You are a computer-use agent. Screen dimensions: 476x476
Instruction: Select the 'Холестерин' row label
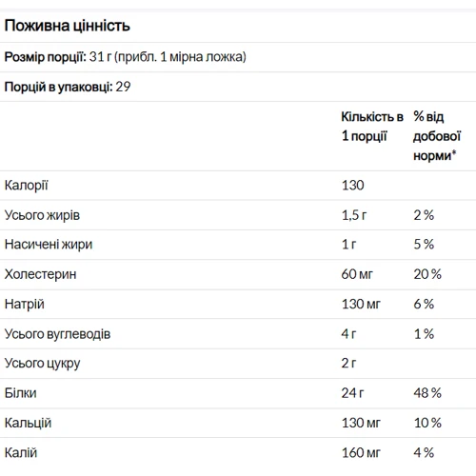pos(40,274)
